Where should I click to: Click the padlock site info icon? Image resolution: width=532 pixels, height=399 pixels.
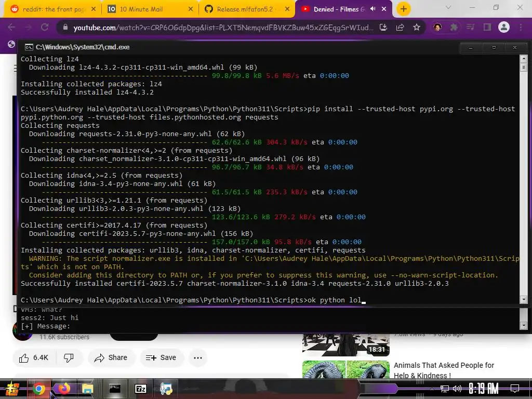point(65,27)
